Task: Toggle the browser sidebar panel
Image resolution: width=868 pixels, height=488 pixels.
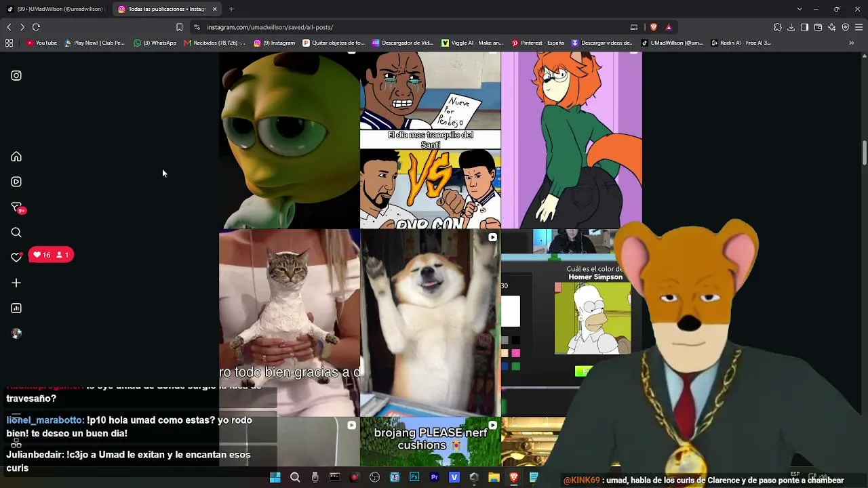Action: click(x=804, y=27)
